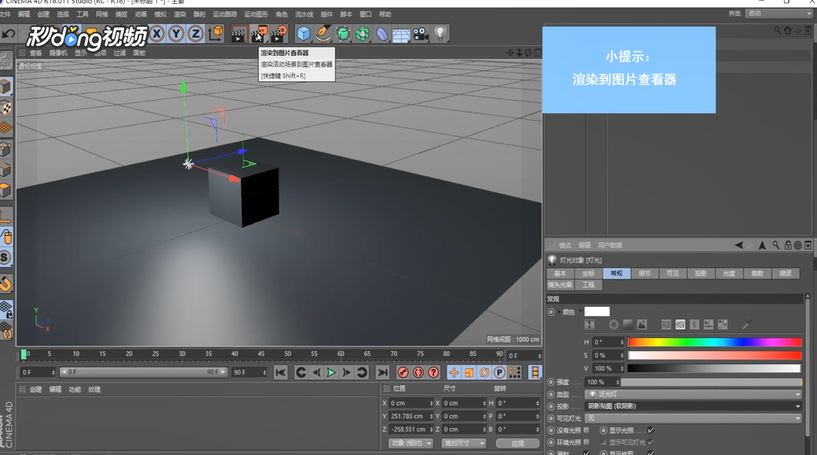Toggle the scale keying orange square icon
Screen dimensions: 817x455
pyautogui.click(x=469, y=372)
